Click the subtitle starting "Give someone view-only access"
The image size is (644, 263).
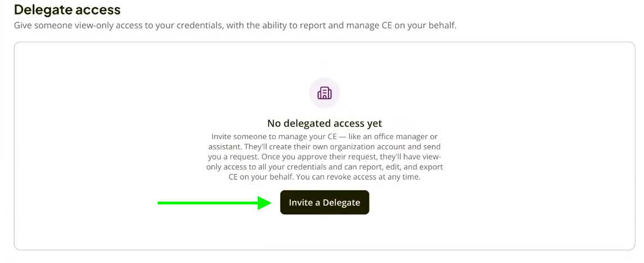[x=235, y=25]
